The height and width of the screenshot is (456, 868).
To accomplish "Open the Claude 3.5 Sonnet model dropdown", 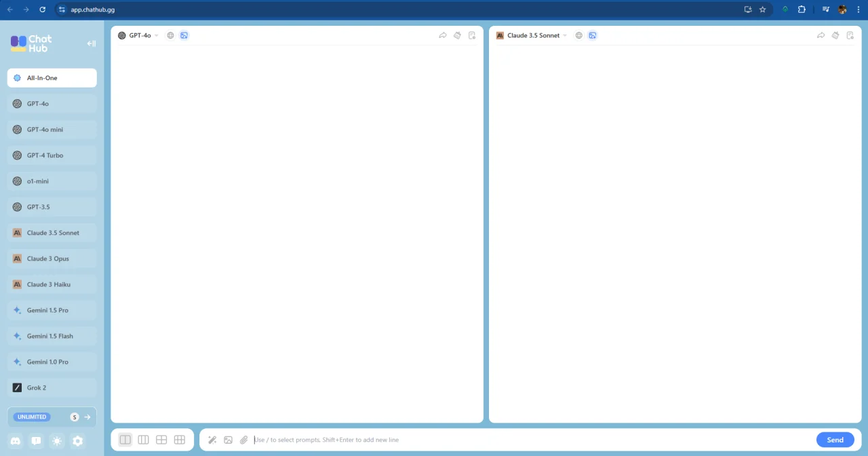I will (x=532, y=35).
